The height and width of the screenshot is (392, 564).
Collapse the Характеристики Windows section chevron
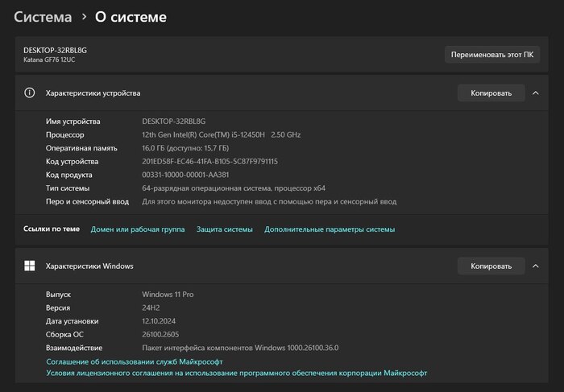[536, 266]
